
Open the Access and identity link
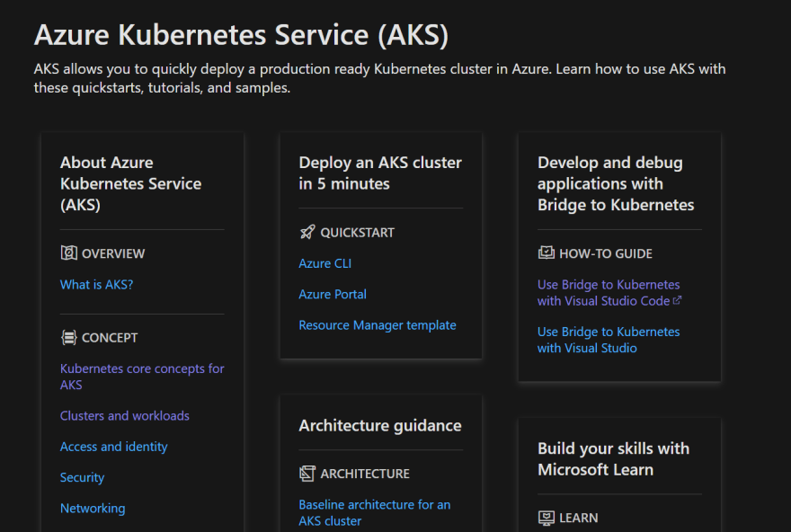coord(113,447)
